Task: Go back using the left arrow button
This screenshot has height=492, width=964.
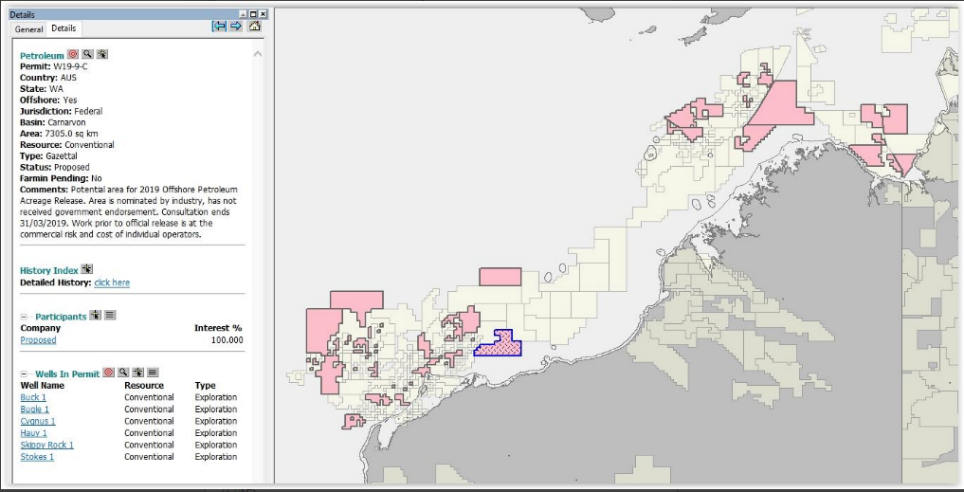Action: pos(219,27)
